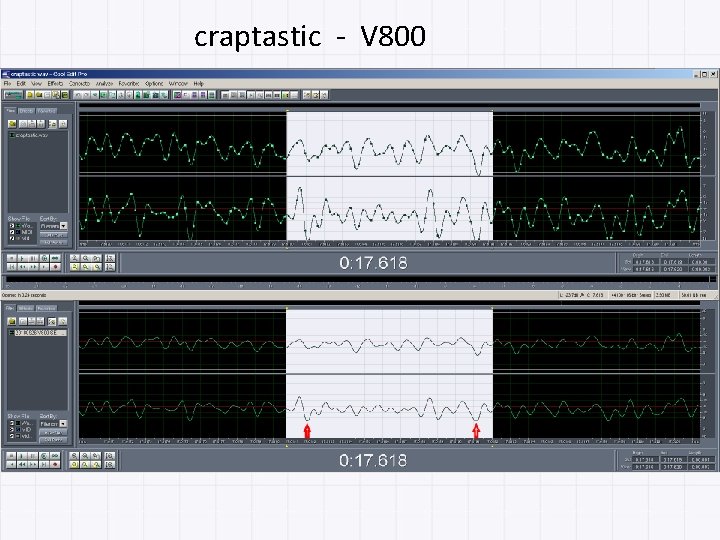Click Zoom In Vertically in lower editor
This screenshot has height=540, width=720.
[x=110, y=456]
